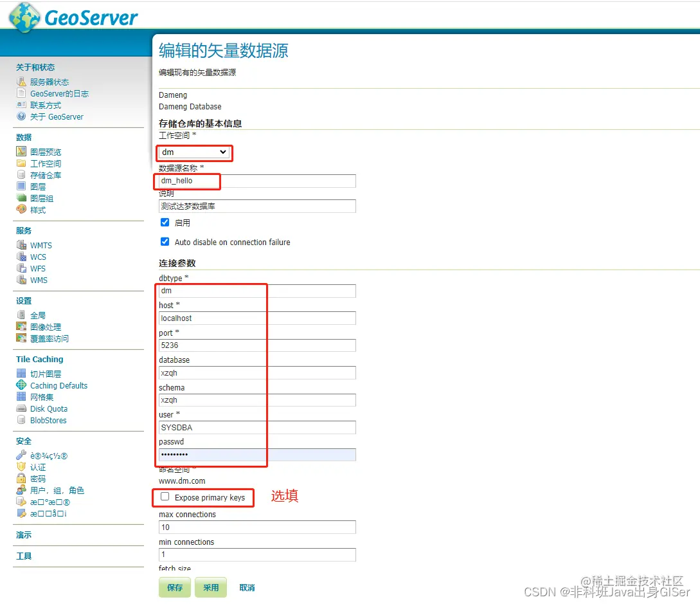Open the 存储仓库 link

46,175
